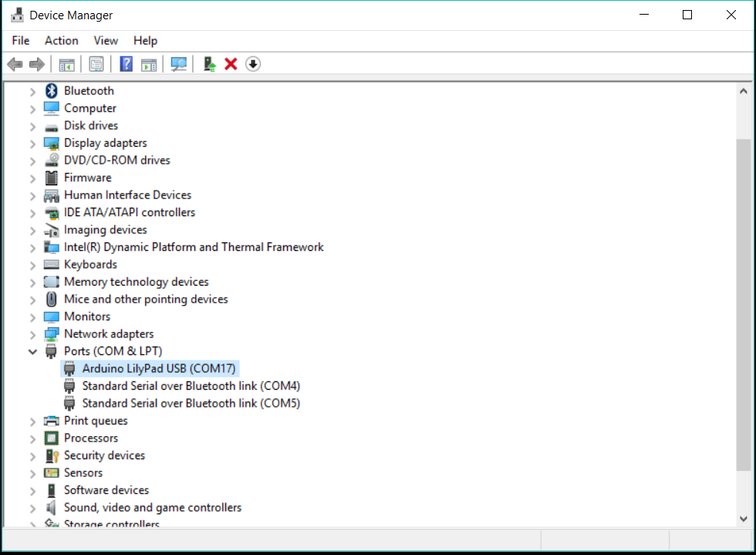The width and height of the screenshot is (756, 555).
Task: Click the scrollbar up arrow
Action: pos(744,91)
